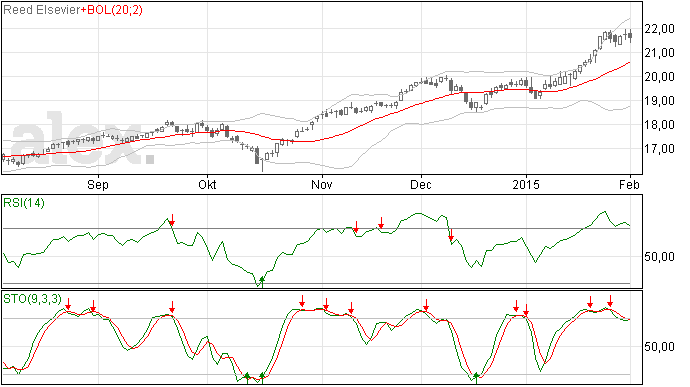Click the green buy arrow in RSI panel
This screenshot has width=690, height=387.
coord(262,282)
